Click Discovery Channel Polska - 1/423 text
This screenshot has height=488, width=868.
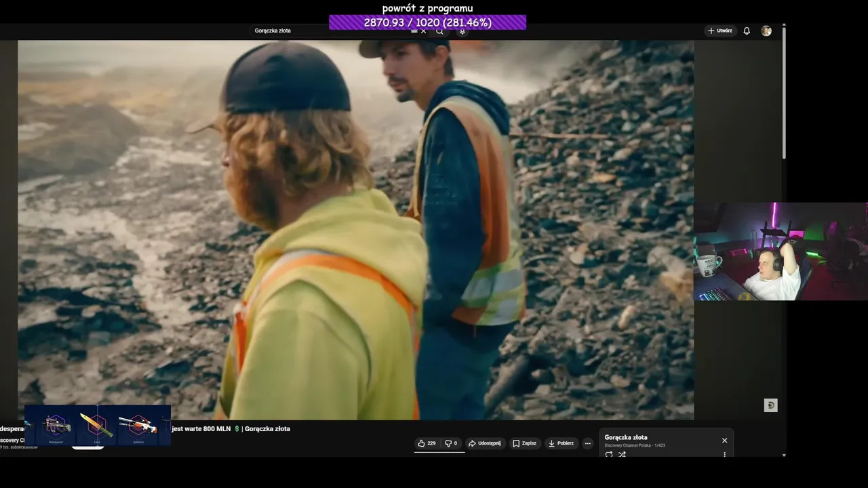(x=635, y=445)
